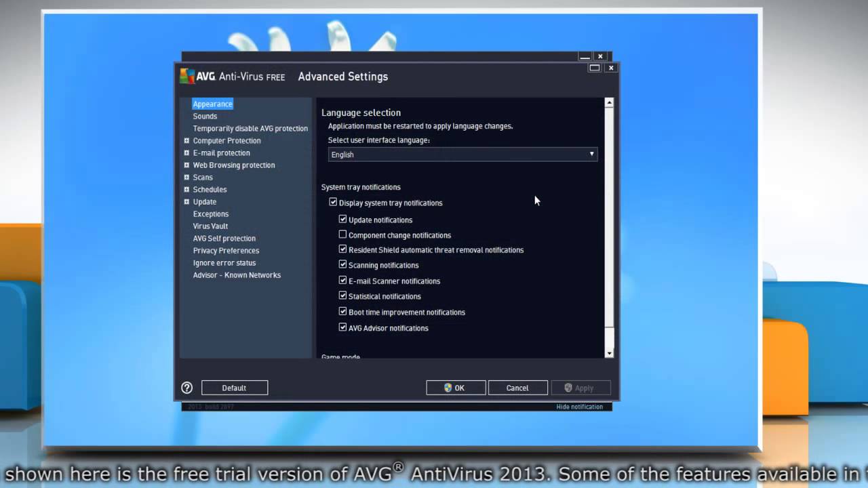Expand the Web Browsing protection node
Viewport: 868px width, 488px height.
pyautogui.click(x=186, y=165)
